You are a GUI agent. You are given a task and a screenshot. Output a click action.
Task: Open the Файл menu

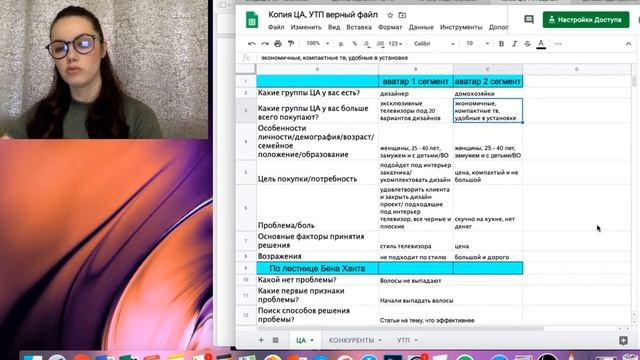pos(276,27)
